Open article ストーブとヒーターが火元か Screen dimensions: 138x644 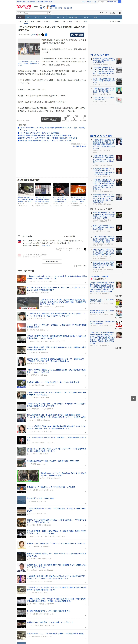[57, 326]
